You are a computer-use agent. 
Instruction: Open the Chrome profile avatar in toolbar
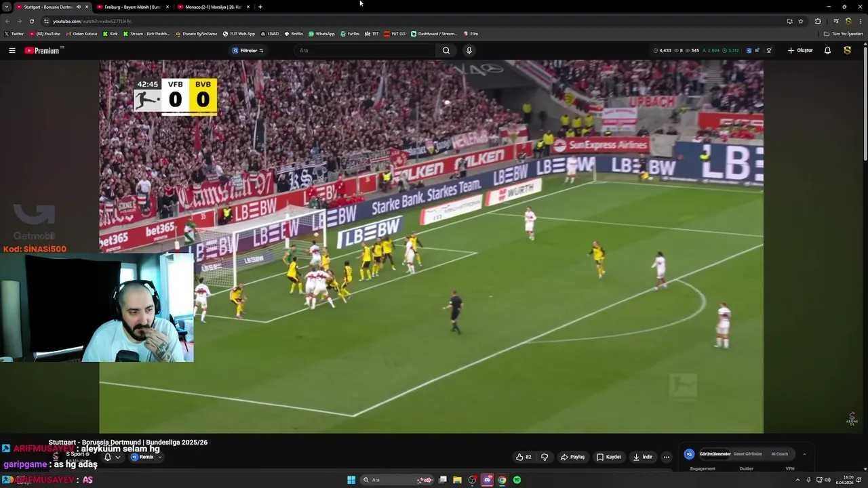[x=848, y=21]
